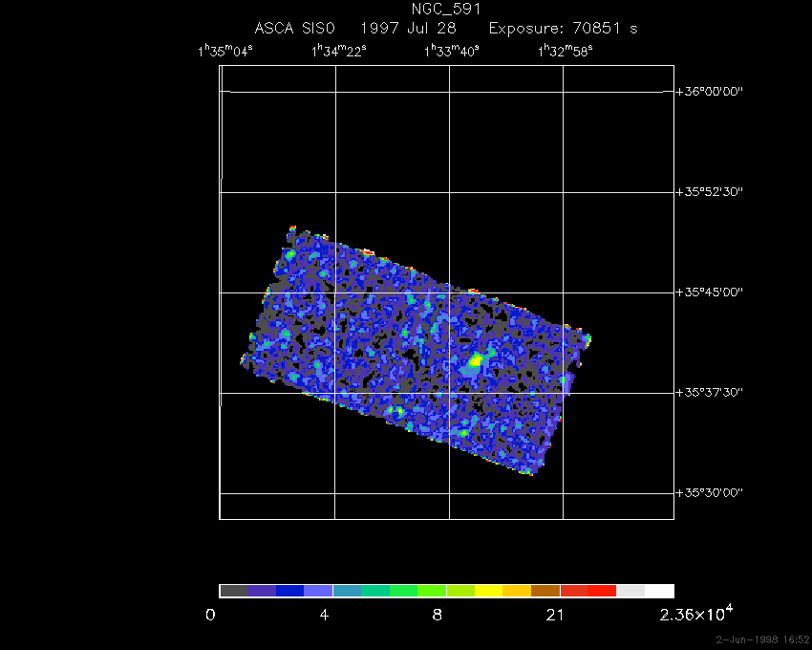Click the right ascension label 1h35m04s
Image resolution: width=812 pixels, height=650 pixels.
pos(225,51)
